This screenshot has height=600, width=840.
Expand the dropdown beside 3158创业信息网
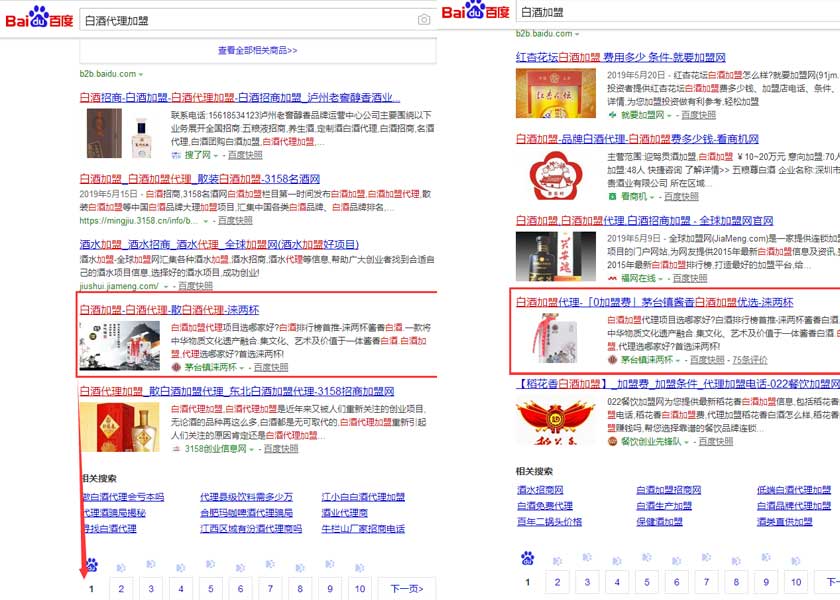click(252, 449)
